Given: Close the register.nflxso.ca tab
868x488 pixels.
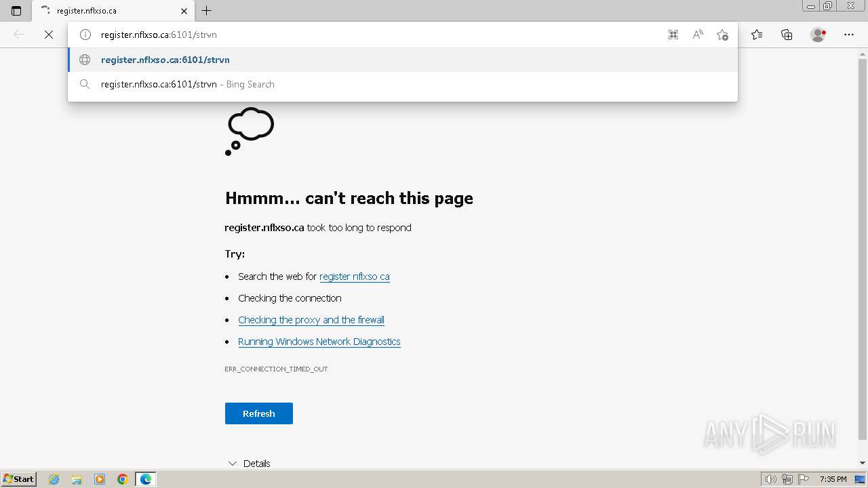Looking at the screenshot, I should coord(184,11).
